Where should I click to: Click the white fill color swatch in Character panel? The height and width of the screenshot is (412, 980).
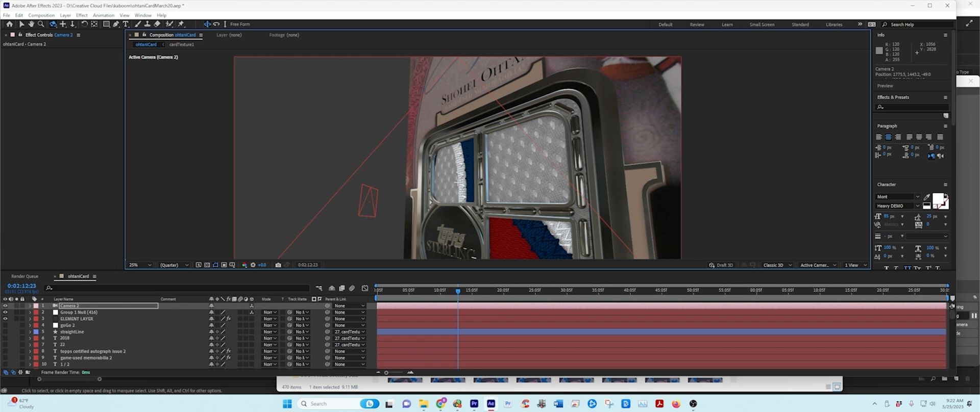tap(938, 199)
